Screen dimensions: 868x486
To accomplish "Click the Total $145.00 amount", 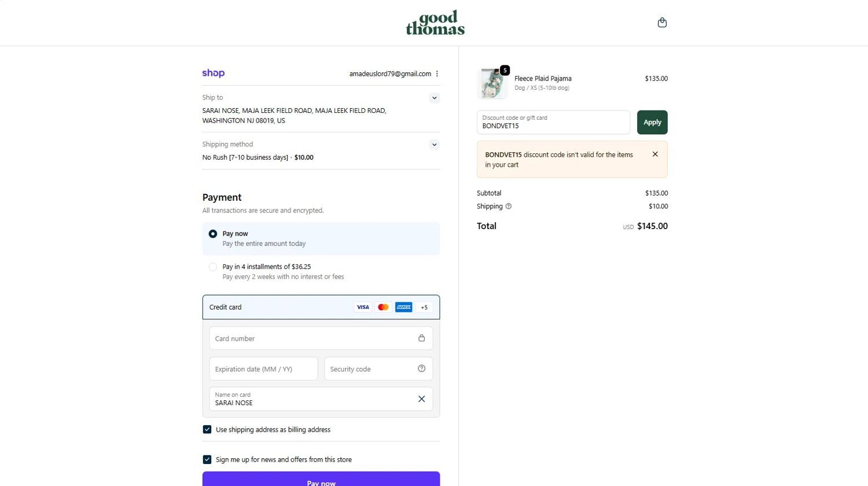I will [x=652, y=226].
